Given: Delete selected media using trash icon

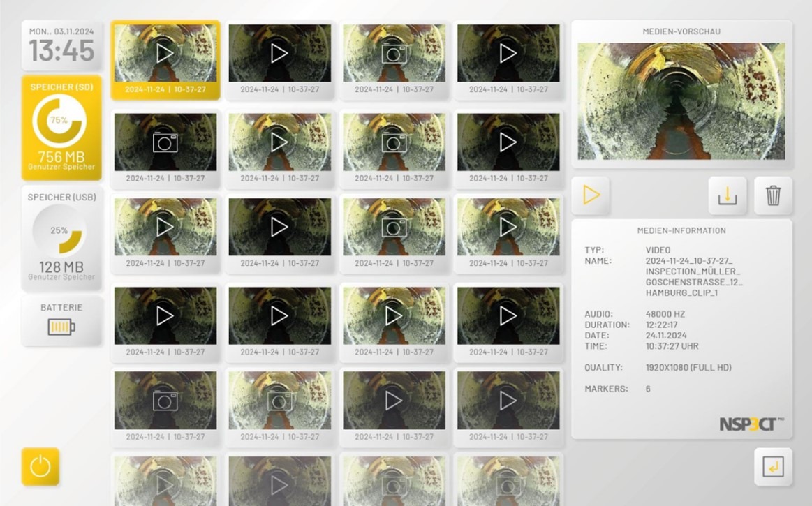Looking at the screenshot, I should [x=773, y=195].
